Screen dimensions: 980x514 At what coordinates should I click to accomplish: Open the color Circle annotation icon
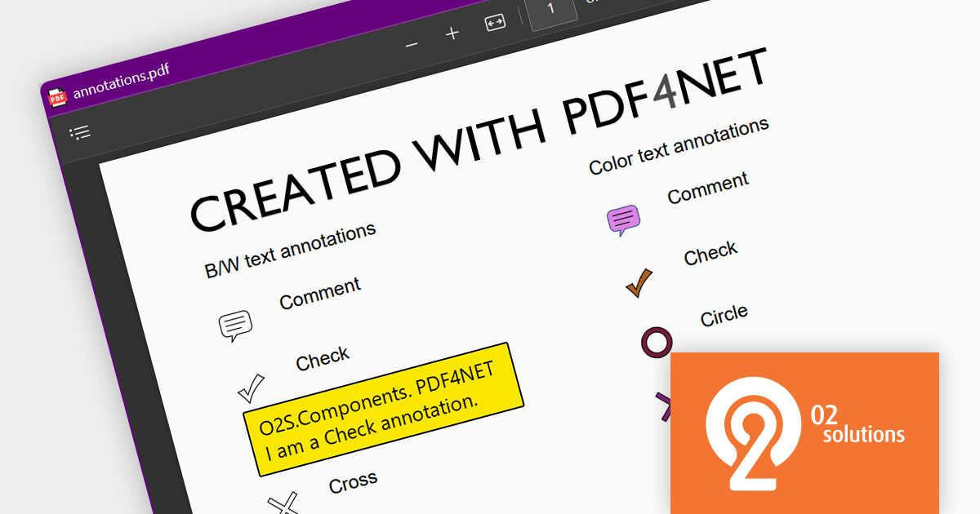coord(657,341)
